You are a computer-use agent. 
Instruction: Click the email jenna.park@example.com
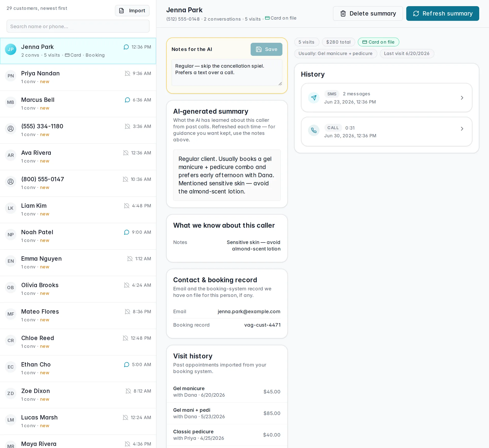(249, 312)
